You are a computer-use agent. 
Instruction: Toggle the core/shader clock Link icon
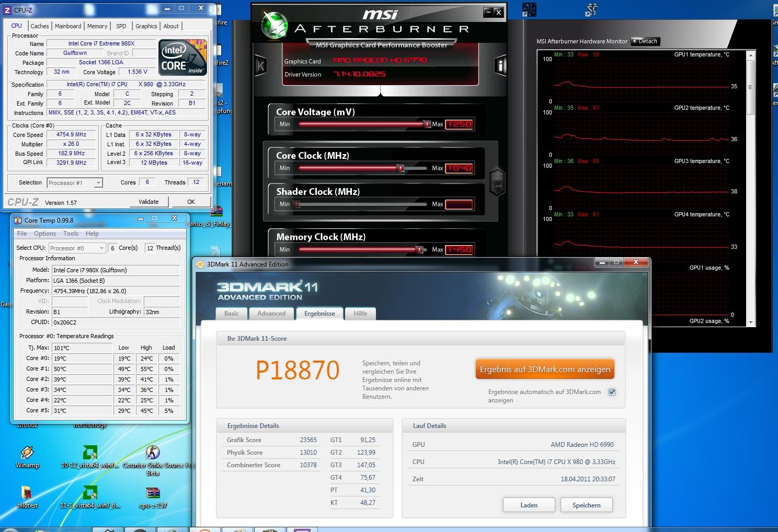(497, 182)
